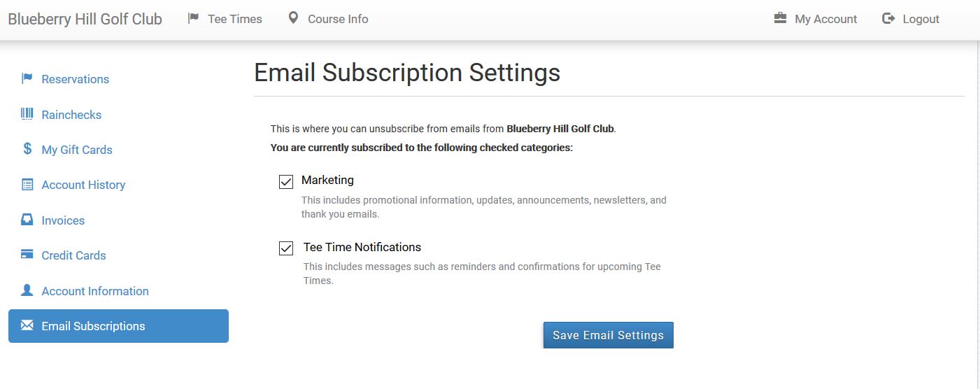Viewport: 980px width, 389px height.
Task: Click the envelope icon beside Email Subscriptions
Action: coord(27,325)
